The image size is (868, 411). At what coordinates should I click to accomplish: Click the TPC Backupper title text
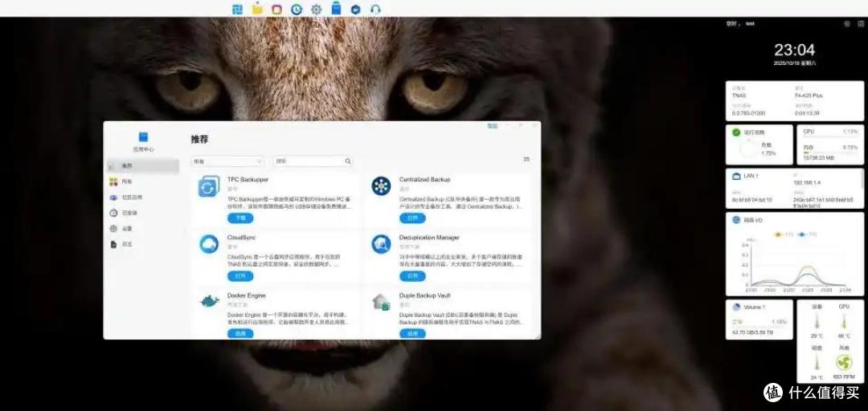[x=248, y=180]
